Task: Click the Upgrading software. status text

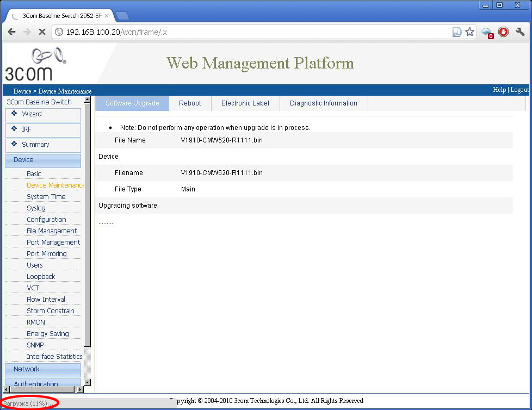Action: pyautogui.click(x=128, y=206)
